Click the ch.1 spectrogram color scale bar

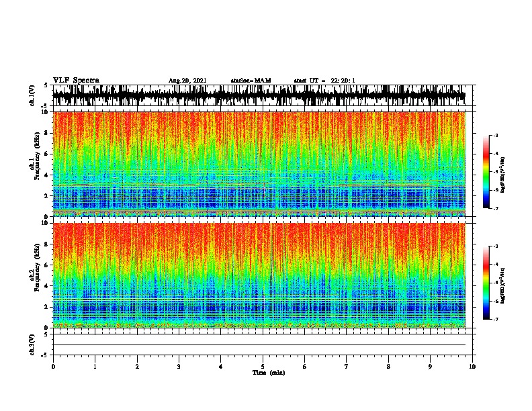[486, 172]
